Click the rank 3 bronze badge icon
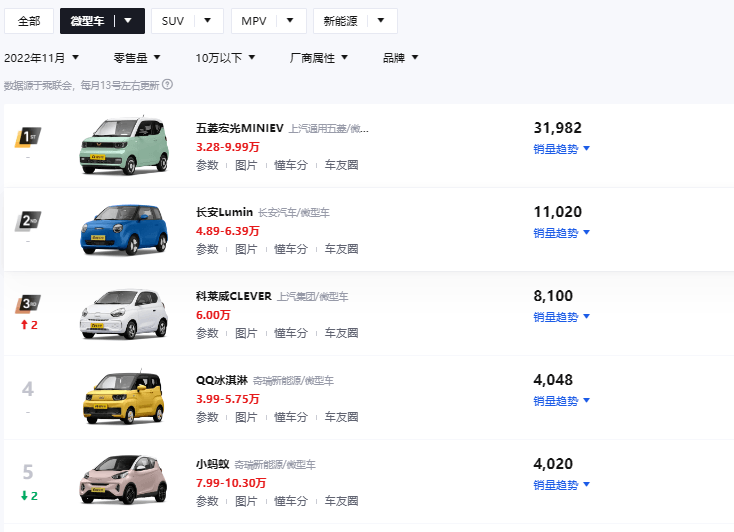This screenshot has width=734, height=532. [27, 304]
